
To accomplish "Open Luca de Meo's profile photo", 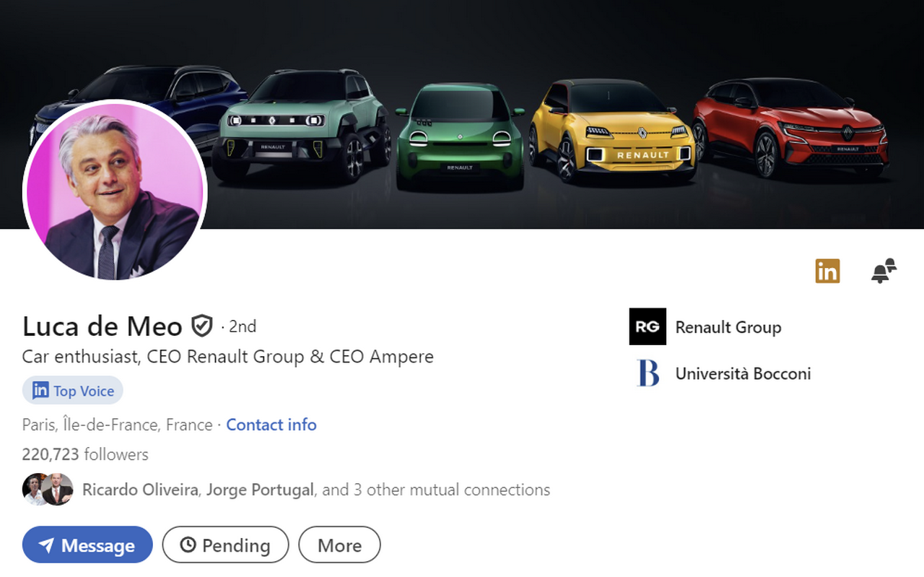I will [115, 191].
